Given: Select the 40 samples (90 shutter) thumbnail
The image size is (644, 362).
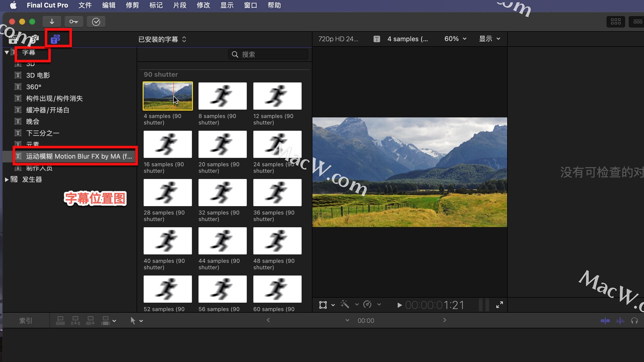Looking at the screenshot, I should point(168,241).
